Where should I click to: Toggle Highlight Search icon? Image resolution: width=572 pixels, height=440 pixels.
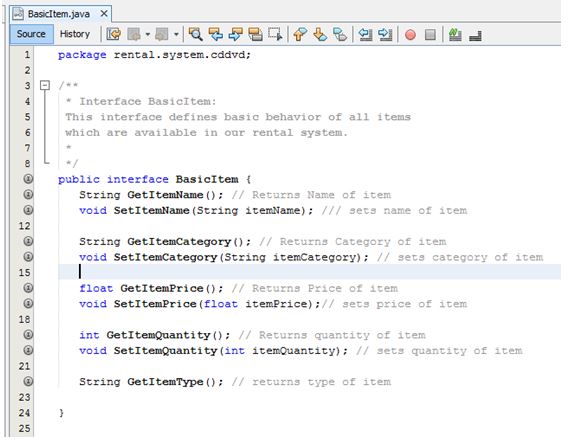[x=255, y=34]
